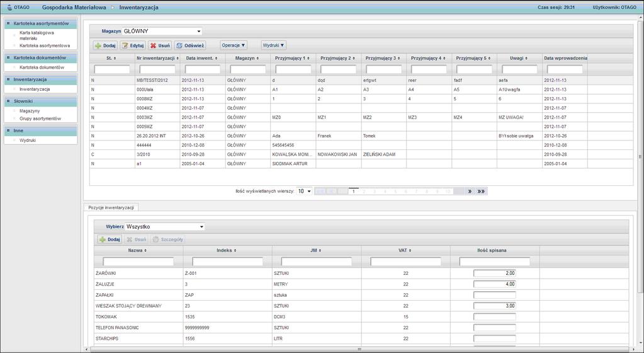Screen dimensions: 644x353
Task: Collapse the Inwentaryzacja sidebar section
Action: 41,79
